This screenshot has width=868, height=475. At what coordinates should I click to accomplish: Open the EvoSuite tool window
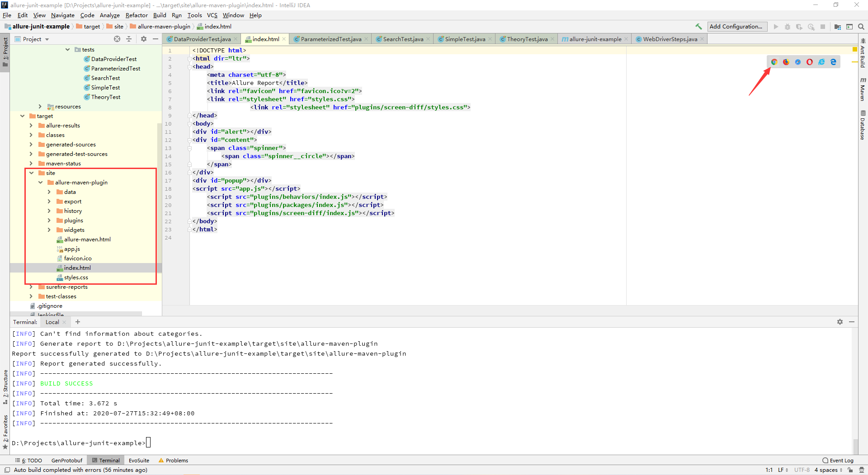(x=139, y=461)
